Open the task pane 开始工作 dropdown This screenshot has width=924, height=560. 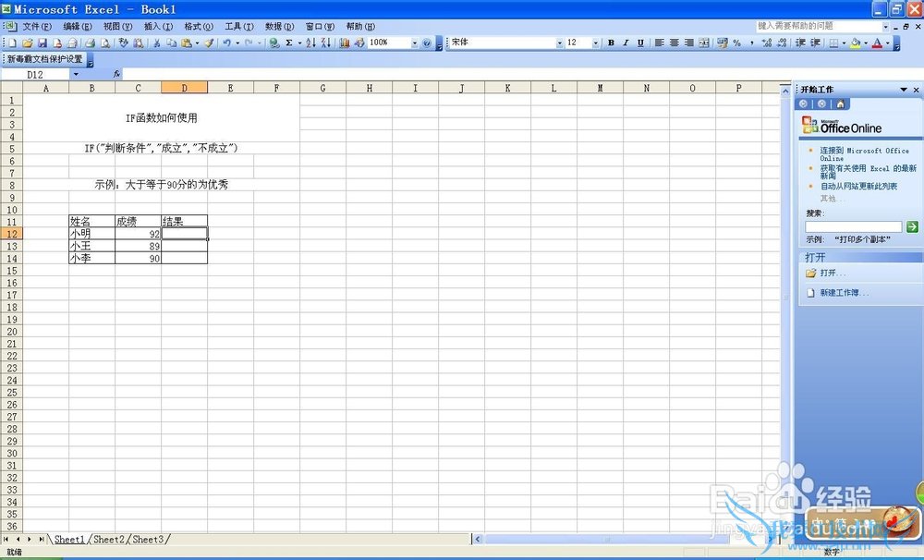click(x=904, y=90)
